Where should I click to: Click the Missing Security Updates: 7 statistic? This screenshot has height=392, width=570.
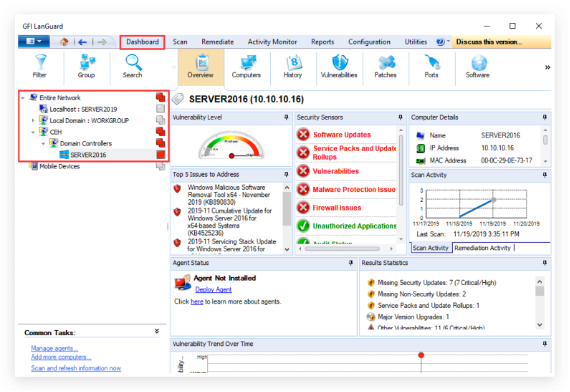437,283
